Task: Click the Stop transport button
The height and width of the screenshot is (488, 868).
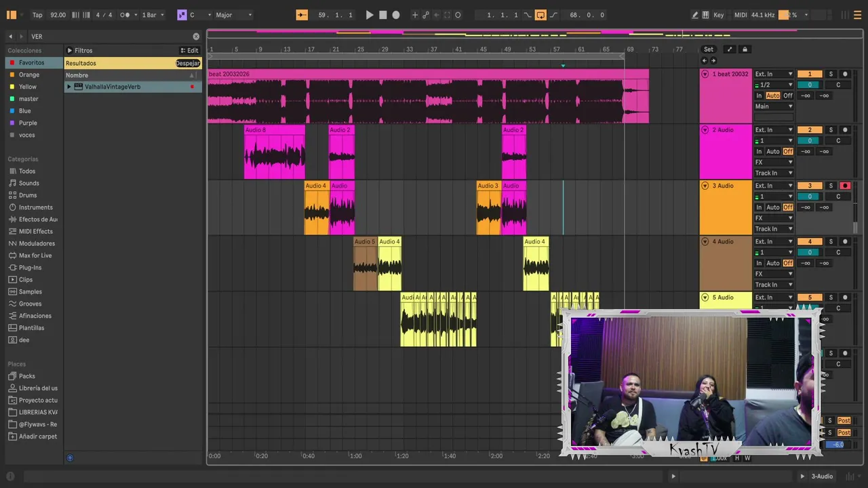Action: coord(382,15)
